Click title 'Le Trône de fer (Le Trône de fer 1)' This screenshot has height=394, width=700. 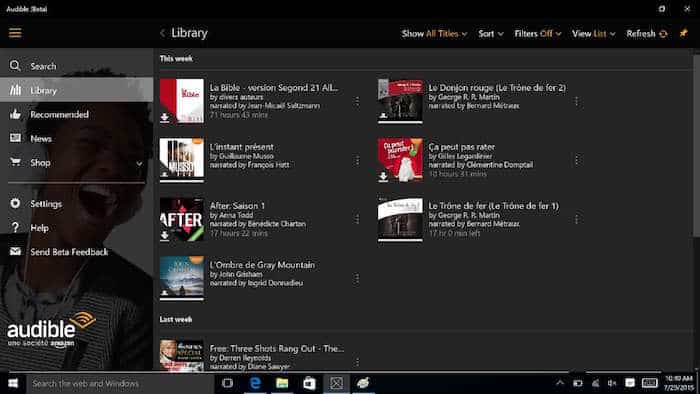[x=493, y=206]
